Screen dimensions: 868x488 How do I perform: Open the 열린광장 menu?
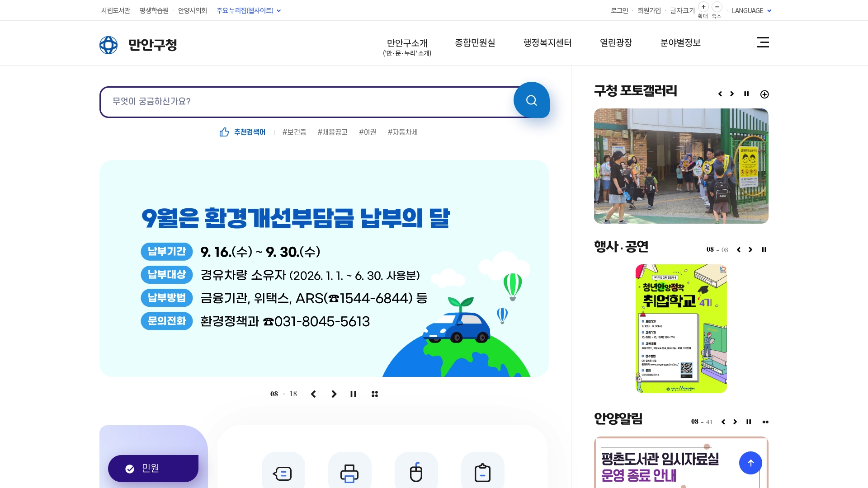pyautogui.click(x=616, y=42)
